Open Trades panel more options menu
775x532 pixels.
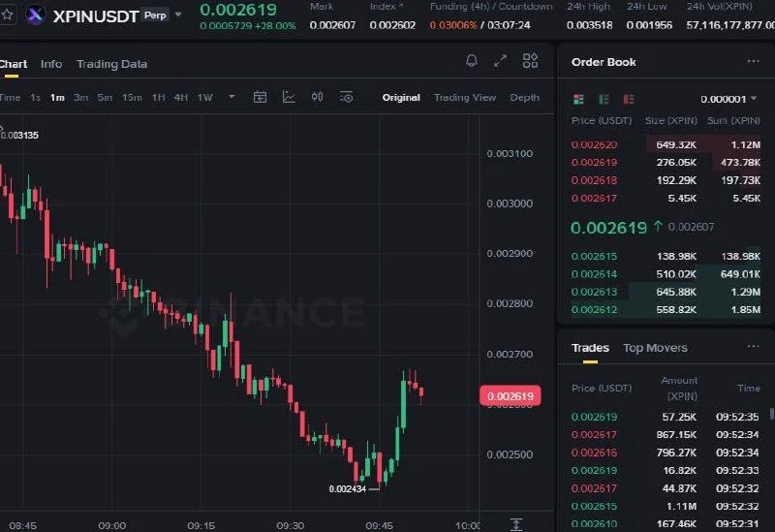point(753,346)
